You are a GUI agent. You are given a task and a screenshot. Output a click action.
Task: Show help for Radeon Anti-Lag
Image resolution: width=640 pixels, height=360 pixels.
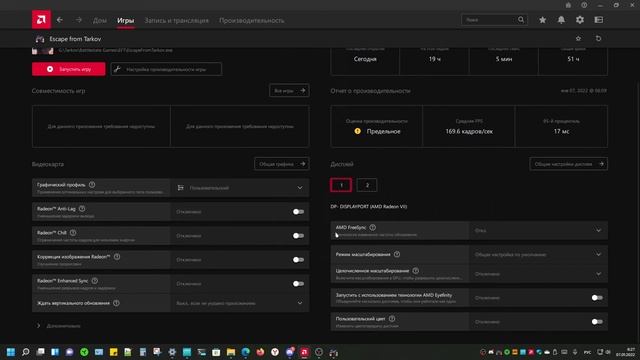click(82, 209)
